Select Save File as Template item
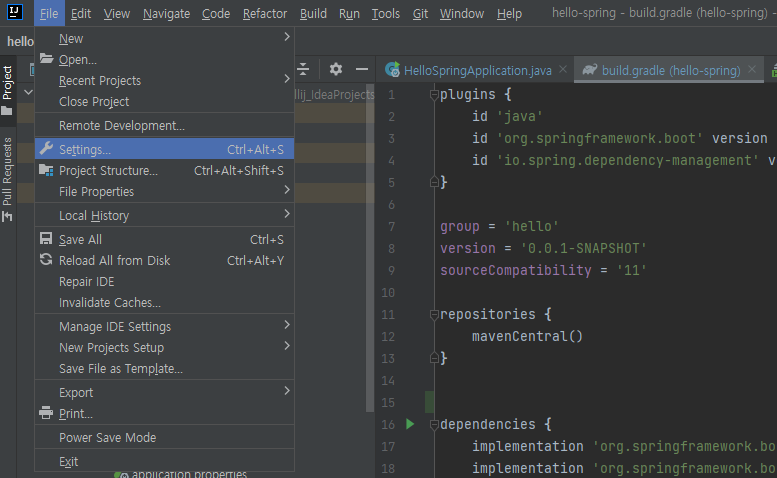 (165, 369)
